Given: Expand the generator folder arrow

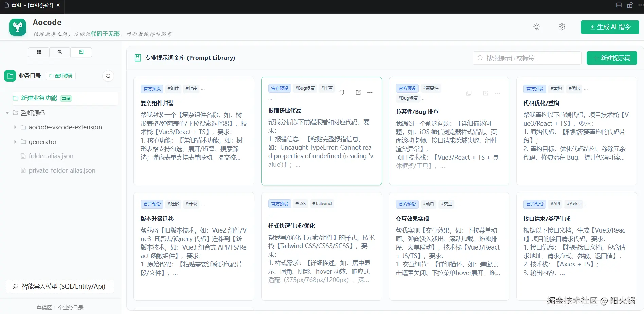Looking at the screenshot, I should 15,142.
